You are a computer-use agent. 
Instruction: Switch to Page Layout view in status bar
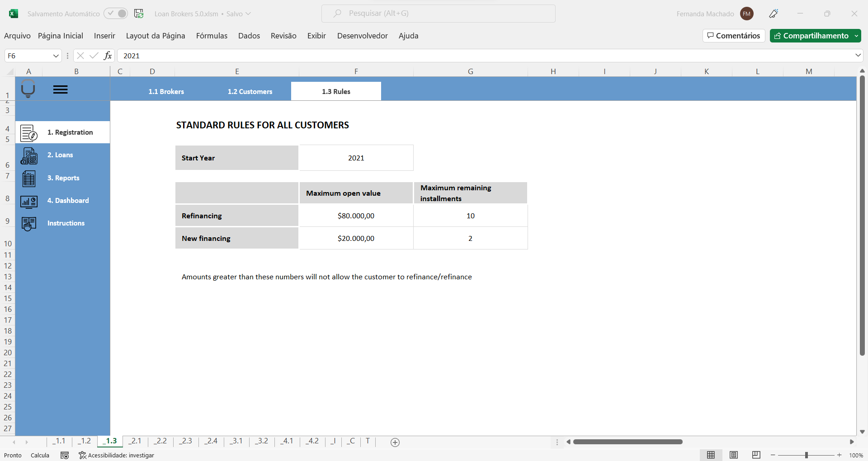point(734,455)
